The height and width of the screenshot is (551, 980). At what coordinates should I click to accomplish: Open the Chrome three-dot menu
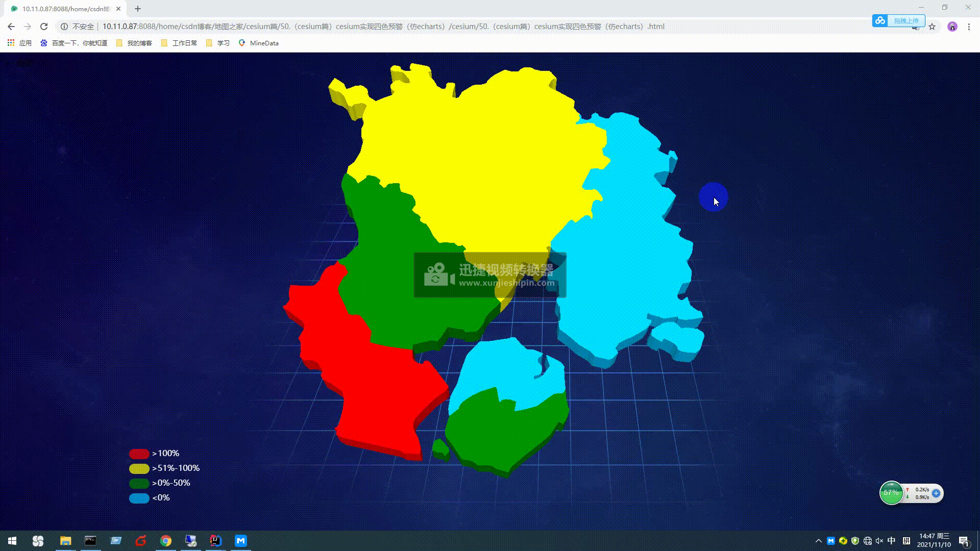969,27
